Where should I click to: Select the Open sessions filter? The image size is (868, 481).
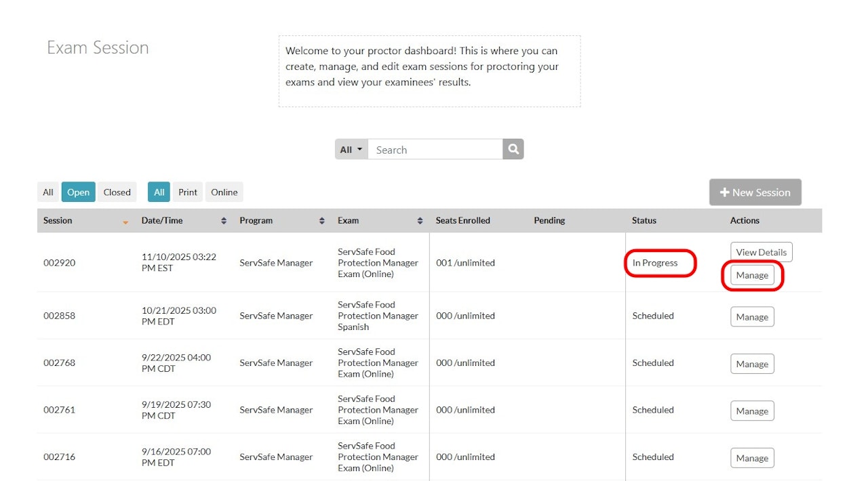78,192
